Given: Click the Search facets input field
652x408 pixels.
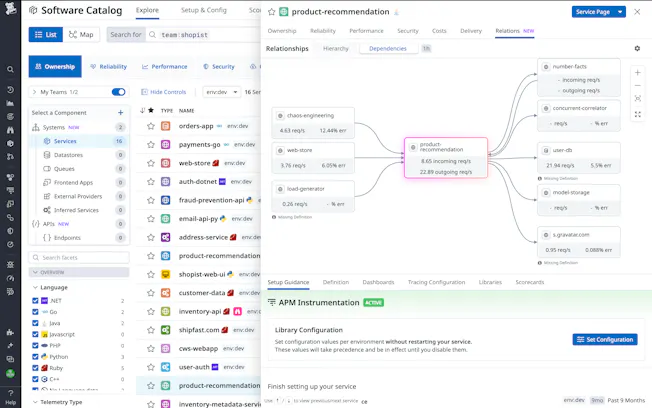Looking at the screenshot, I should pos(78,258).
